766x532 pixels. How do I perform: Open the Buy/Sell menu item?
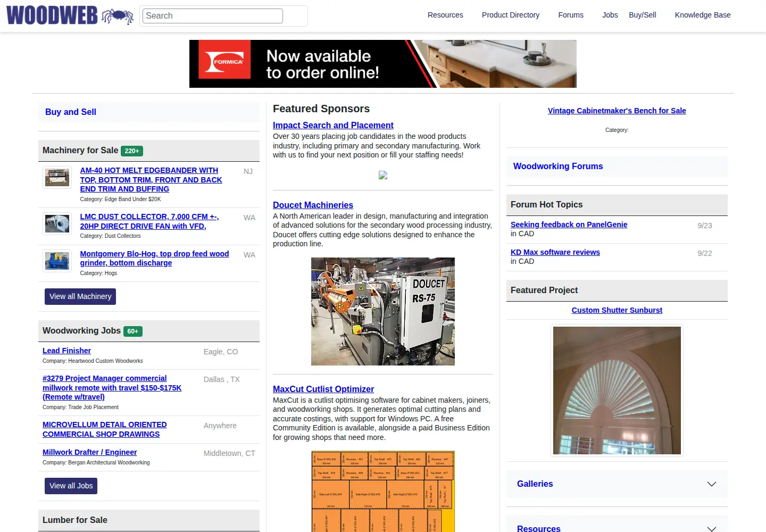(x=643, y=15)
